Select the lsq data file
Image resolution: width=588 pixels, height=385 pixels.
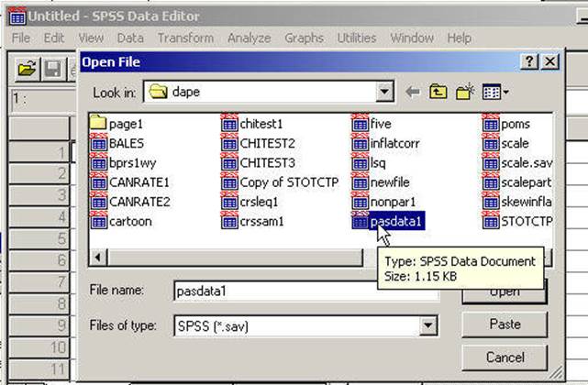pyautogui.click(x=369, y=162)
